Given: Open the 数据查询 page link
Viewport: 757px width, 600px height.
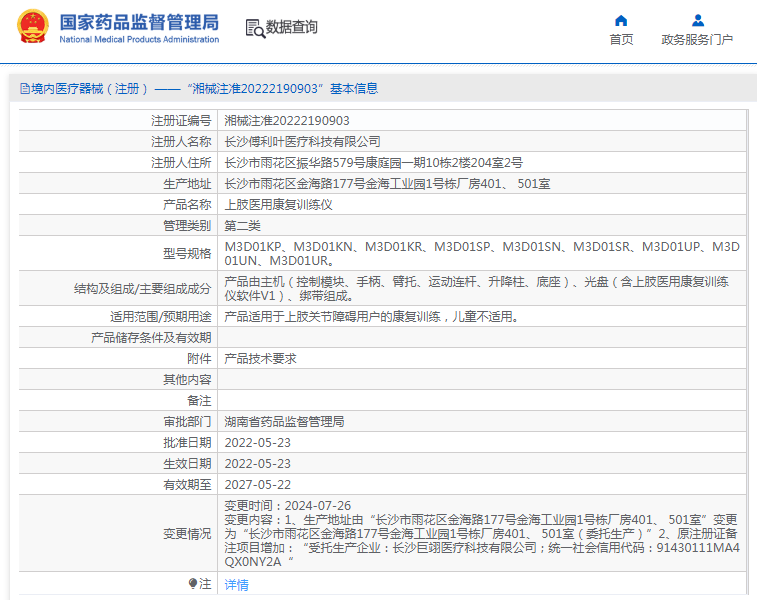Looking at the screenshot, I should pos(292,28).
